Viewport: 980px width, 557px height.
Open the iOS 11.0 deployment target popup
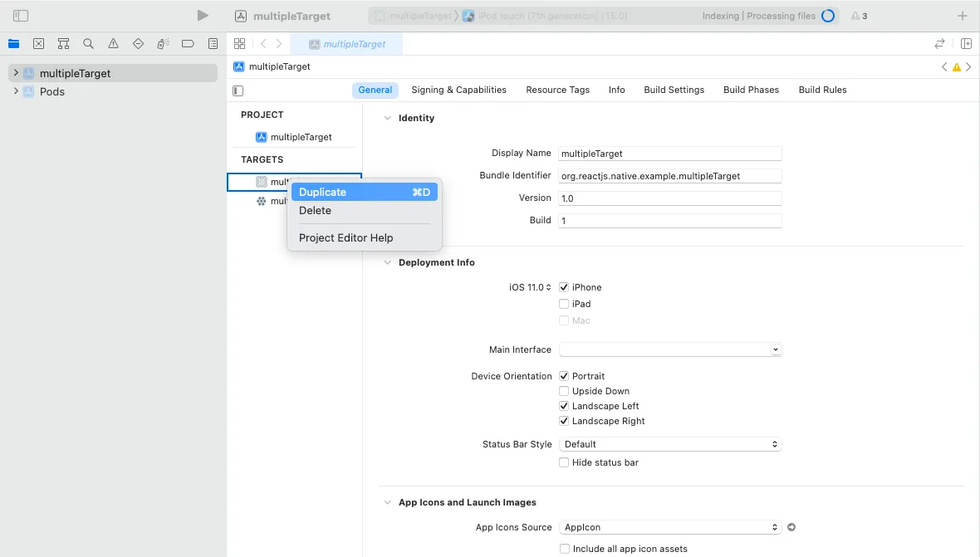(530, 287)
